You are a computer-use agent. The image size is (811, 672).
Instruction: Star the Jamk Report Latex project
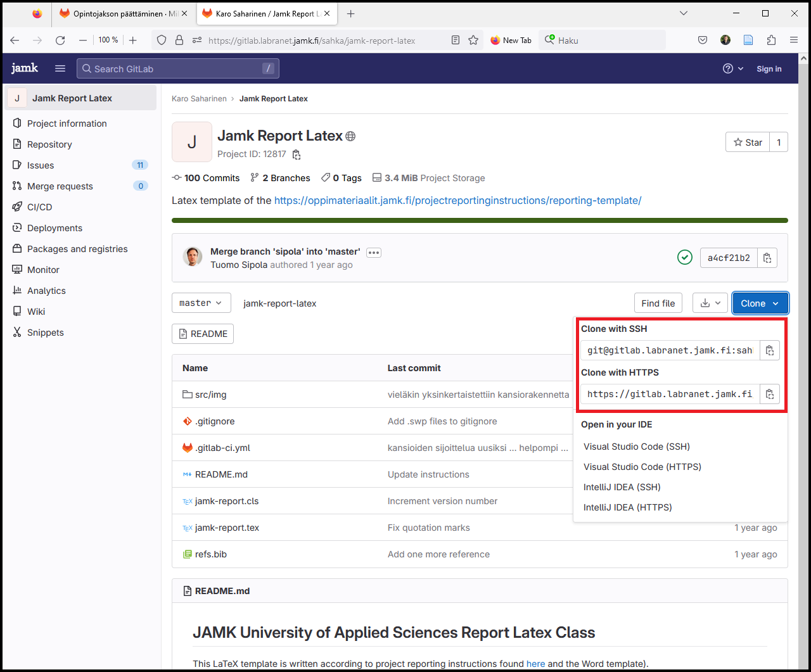(748, 143)
